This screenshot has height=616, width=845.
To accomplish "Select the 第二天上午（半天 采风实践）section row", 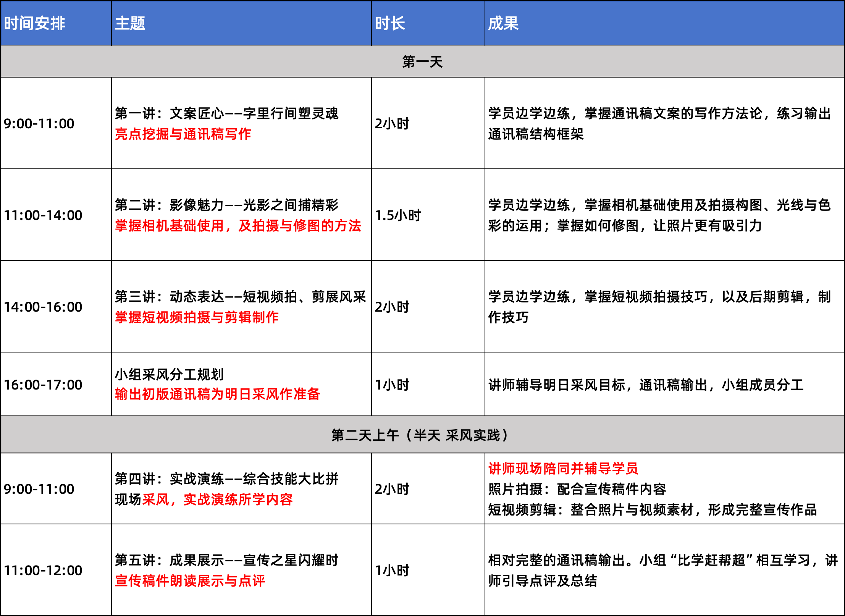I will coord(422,435).
